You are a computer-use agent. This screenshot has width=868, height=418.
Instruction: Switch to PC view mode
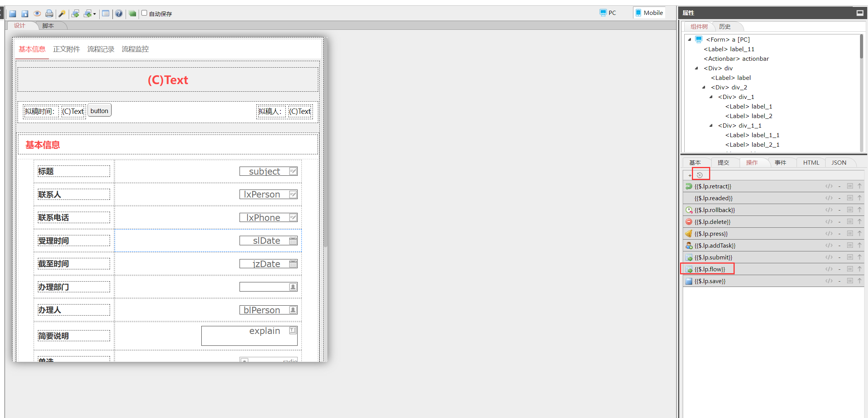[608, 13]
